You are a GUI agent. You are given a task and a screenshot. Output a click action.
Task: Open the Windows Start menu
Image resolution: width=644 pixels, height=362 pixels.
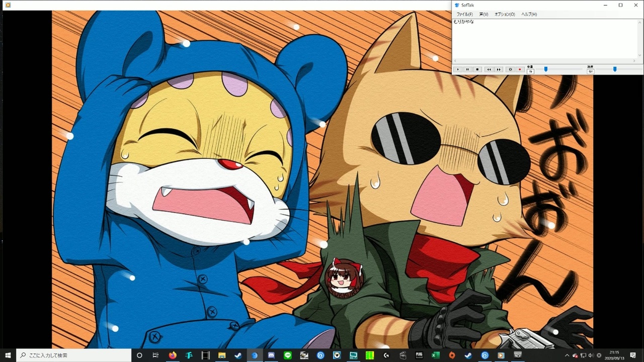[x=8, y=355]
